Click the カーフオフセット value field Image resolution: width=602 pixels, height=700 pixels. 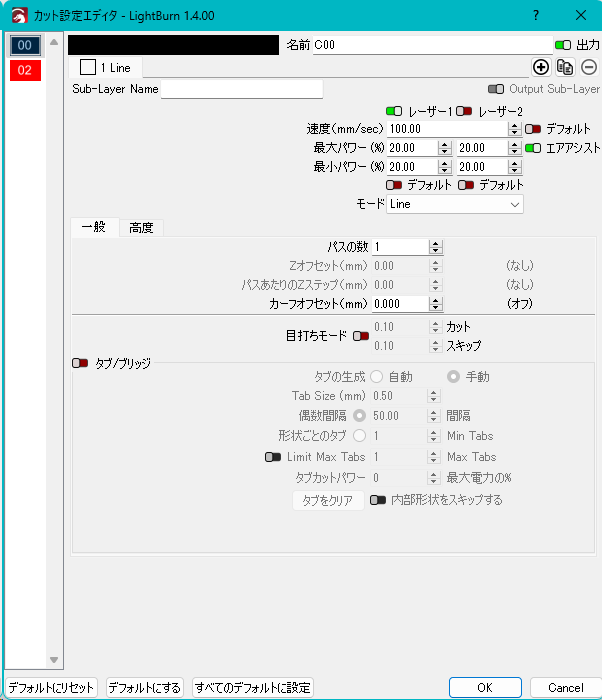pos(400,304)
